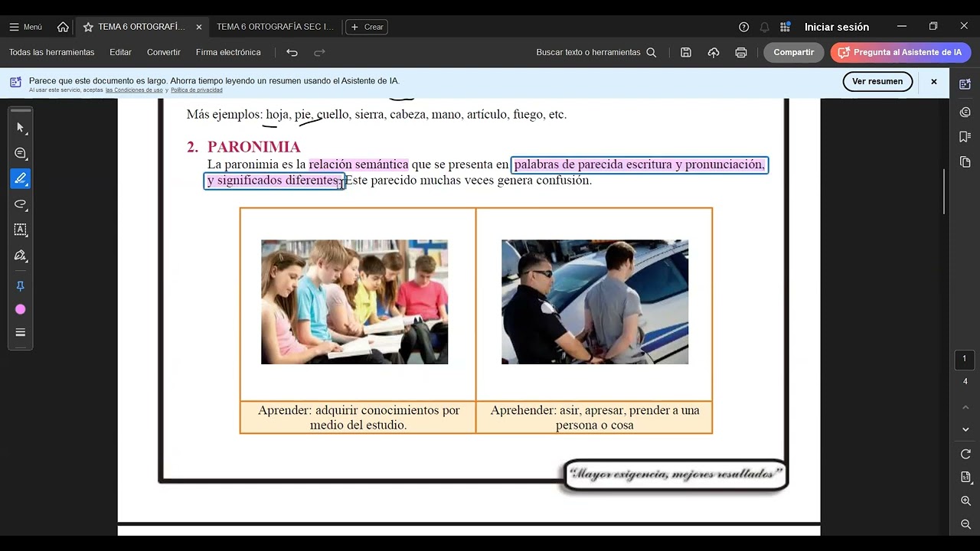Click the current page number 1 box

pyautogui.click(x=965, y=359)
